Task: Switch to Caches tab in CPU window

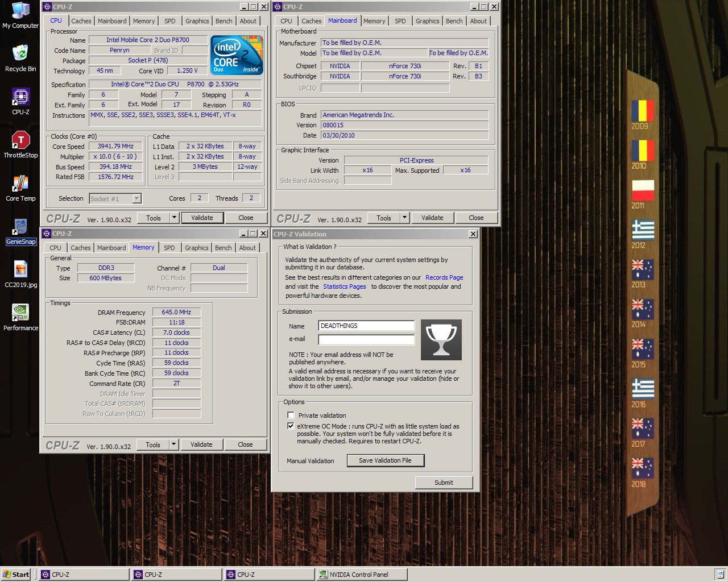Action: [x=81, y=21]
